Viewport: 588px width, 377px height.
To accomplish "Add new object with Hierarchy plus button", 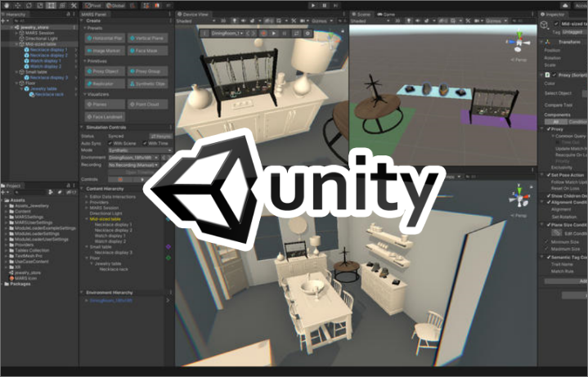I will point(3,21).
